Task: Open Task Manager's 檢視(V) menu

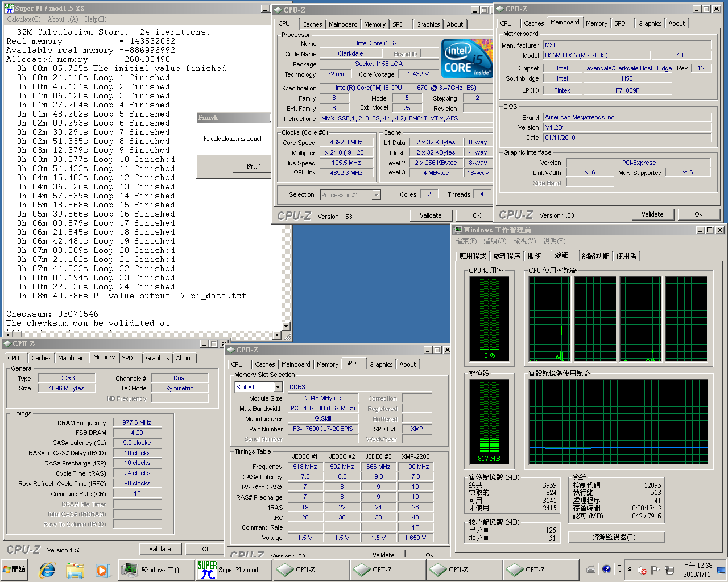Action: coord(524,241)
